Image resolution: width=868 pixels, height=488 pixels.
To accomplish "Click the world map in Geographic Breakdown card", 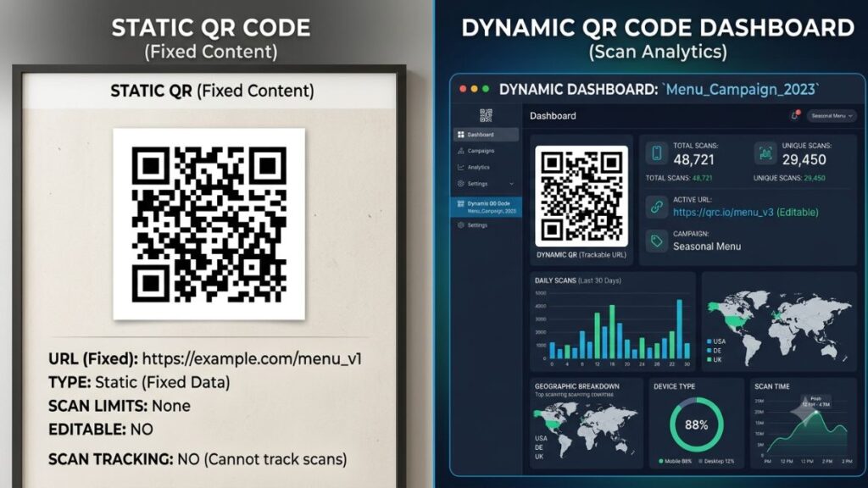I will [586, 430].
